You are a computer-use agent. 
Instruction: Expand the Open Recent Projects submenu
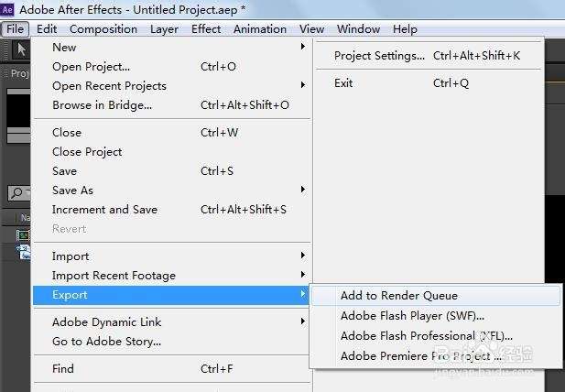[x=302, y=85]
